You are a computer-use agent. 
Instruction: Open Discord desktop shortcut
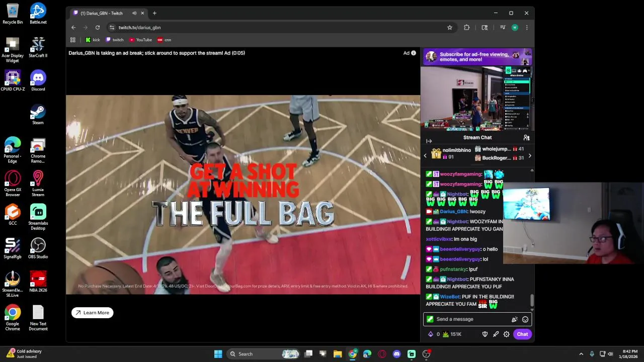[x=38, y=81]
